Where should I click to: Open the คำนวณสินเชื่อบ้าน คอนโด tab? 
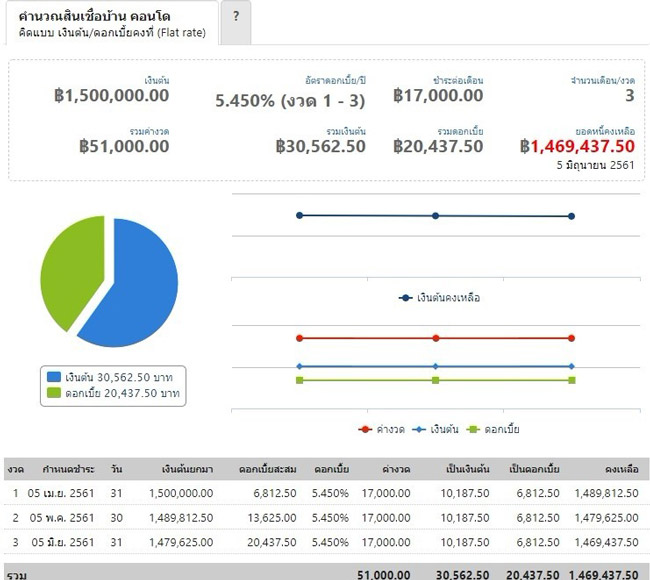109,24
